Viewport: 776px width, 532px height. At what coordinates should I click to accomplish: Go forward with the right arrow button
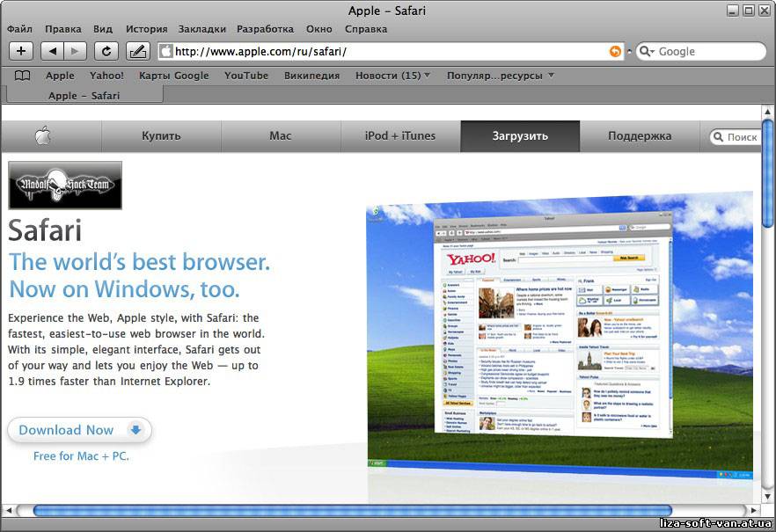click(75, 51)
